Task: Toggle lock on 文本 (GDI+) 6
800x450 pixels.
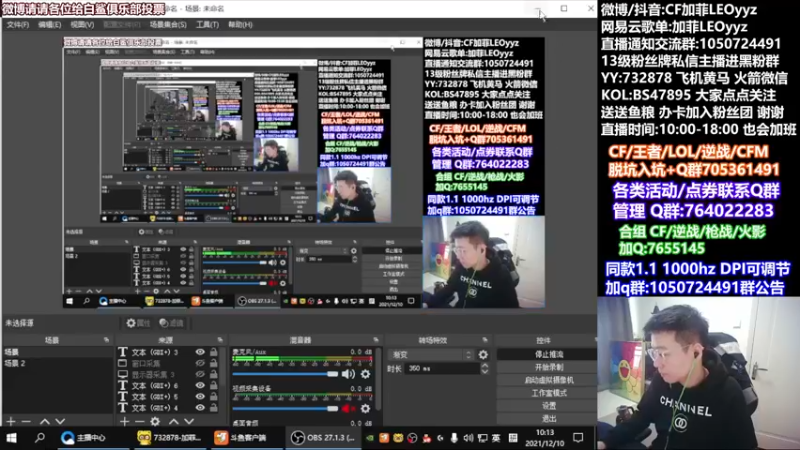Action: tap(214, 386)
